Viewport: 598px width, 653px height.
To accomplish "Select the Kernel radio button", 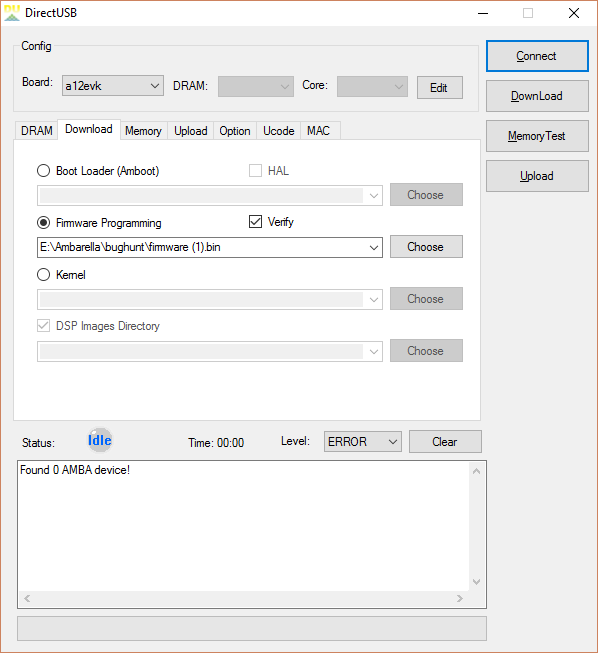I will click(43, 275).
